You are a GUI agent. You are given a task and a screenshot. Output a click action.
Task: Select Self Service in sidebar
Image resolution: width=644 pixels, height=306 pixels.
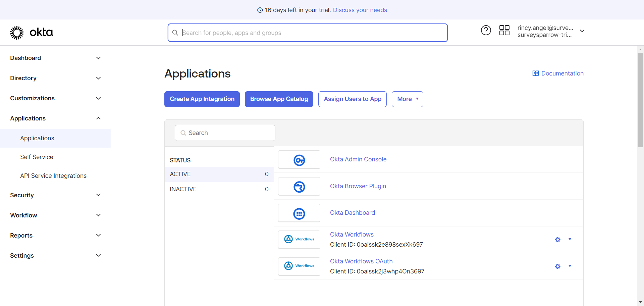[37, 157]
